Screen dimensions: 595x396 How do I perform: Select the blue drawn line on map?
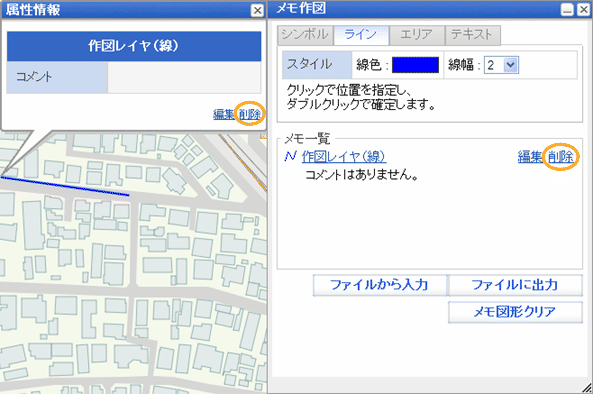pyautogui.click(x=65, y=186)
